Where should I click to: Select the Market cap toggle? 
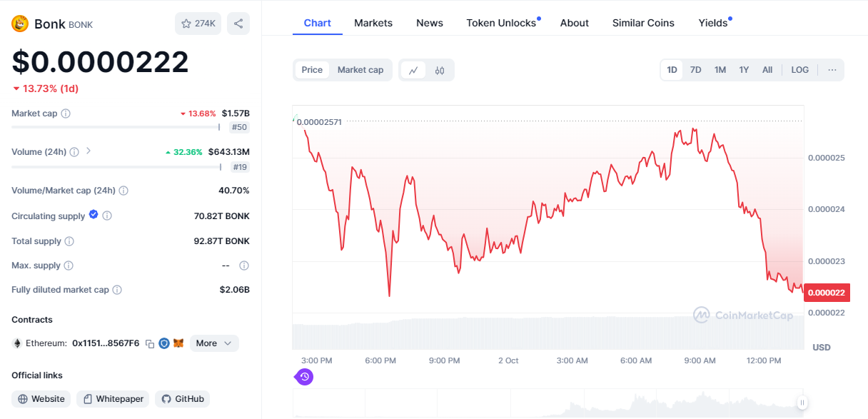tap(360, 70)
